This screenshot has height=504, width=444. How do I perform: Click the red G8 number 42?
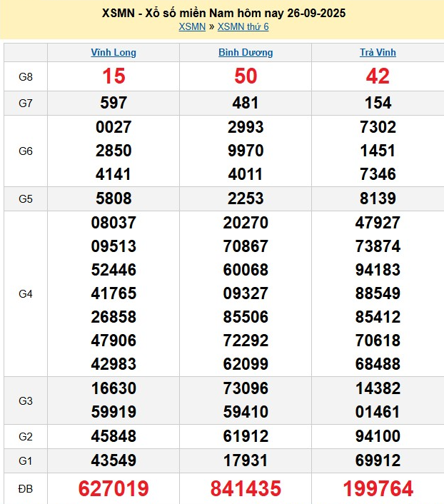click(x=378, y=76)
